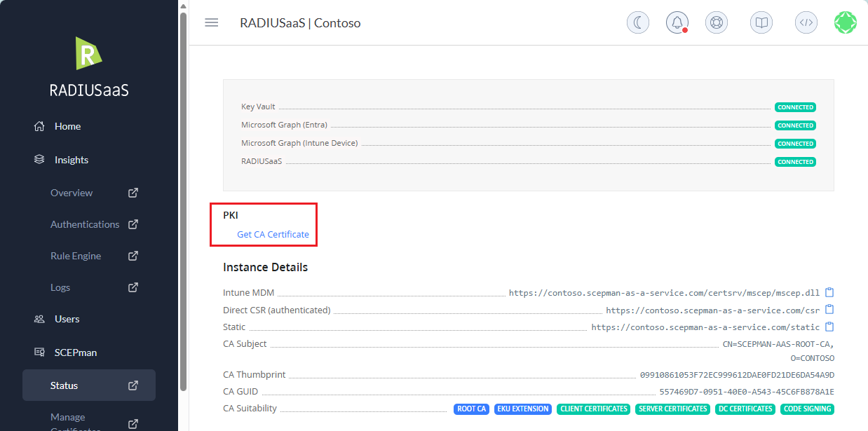Collapse the sidebar with the hamburger icon
868x431 pixels.
211,22
